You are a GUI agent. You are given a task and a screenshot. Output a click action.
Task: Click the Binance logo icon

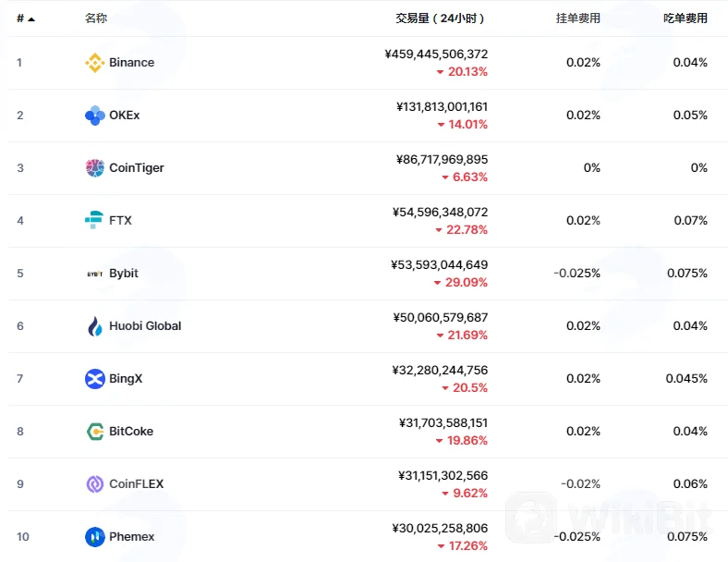(95, 63)
